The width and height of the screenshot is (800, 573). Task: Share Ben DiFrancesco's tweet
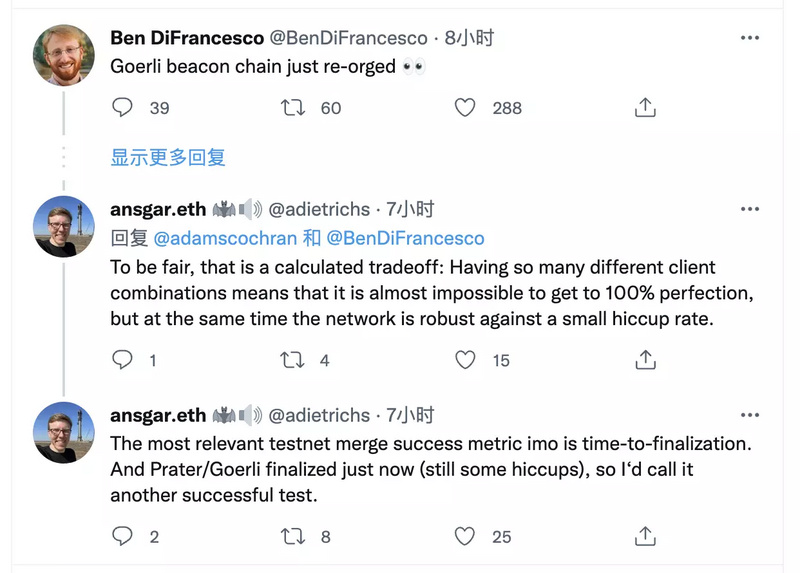(x=646, y=108)
